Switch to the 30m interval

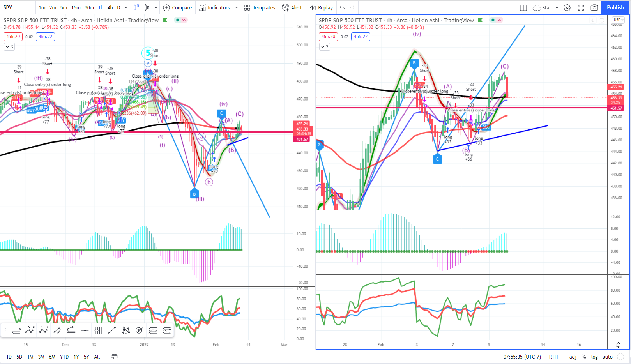89,7
